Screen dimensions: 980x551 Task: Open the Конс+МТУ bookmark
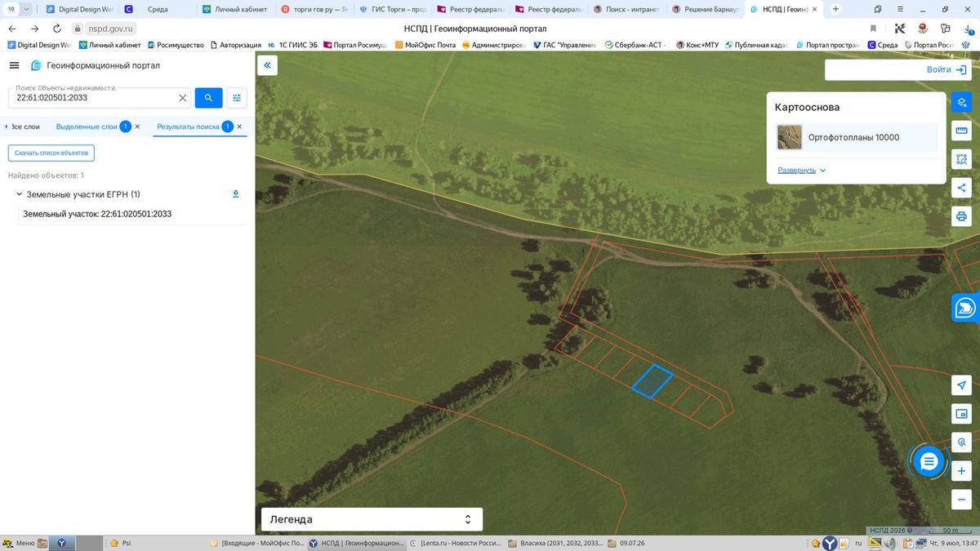tap(697, 45)
